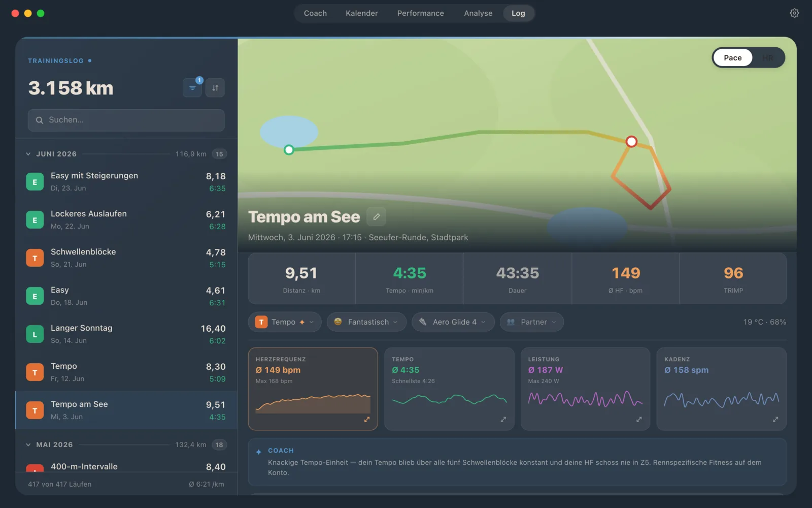Click the Suchen search field
This screenshot has width=812, height=508.
point(126,120)
